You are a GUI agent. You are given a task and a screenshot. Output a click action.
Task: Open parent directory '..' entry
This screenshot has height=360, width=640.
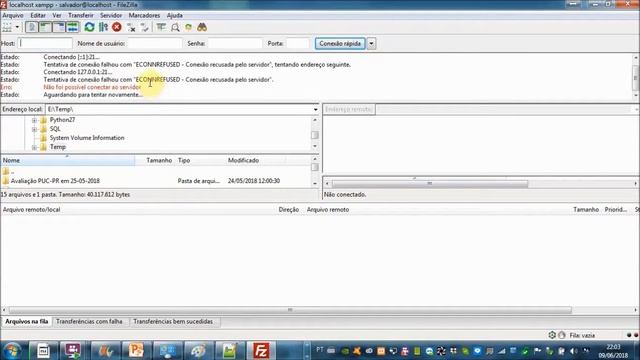155,171
